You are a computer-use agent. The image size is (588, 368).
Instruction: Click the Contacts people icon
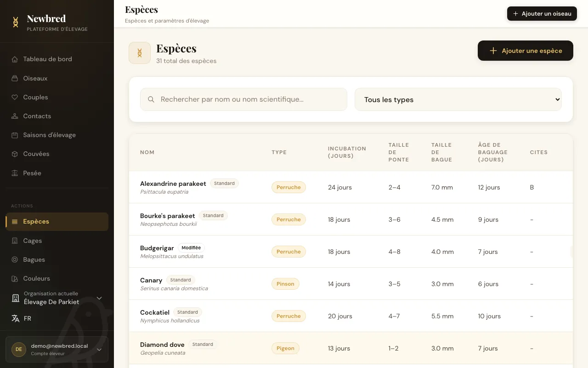click(x=15, y=116)
